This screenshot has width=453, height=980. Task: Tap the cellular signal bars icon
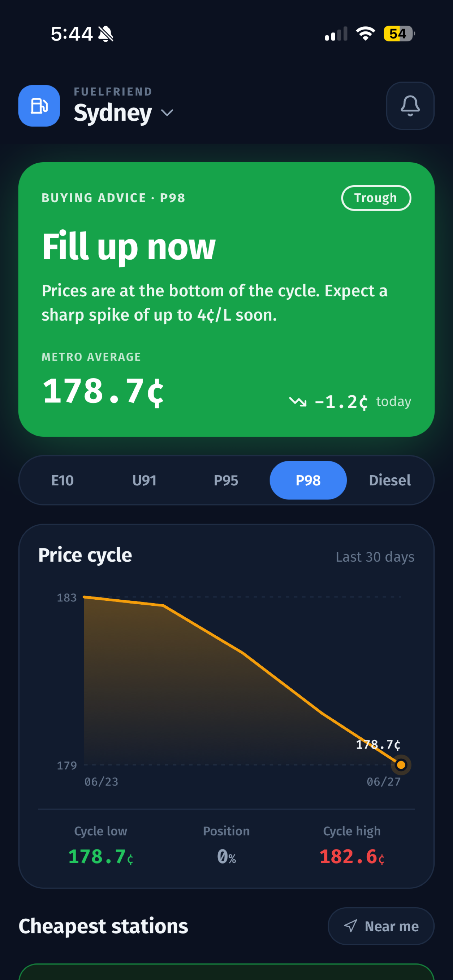tap(336, 34)
